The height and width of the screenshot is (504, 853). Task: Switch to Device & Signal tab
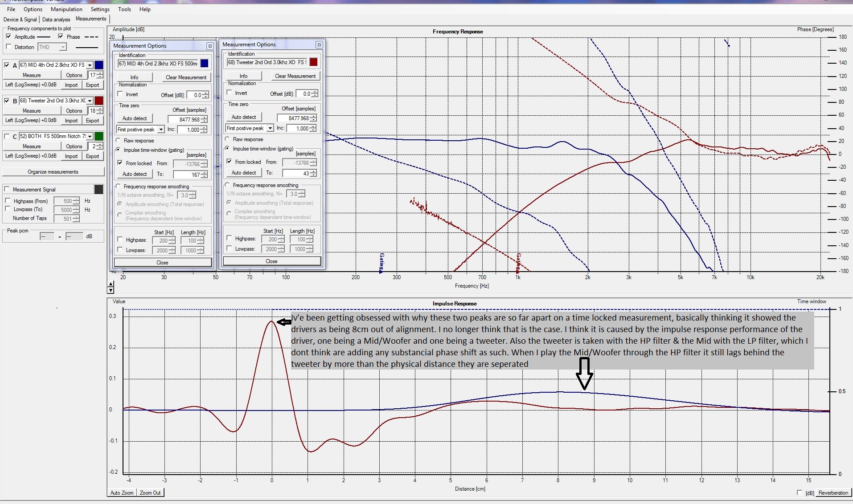point(20,20)
